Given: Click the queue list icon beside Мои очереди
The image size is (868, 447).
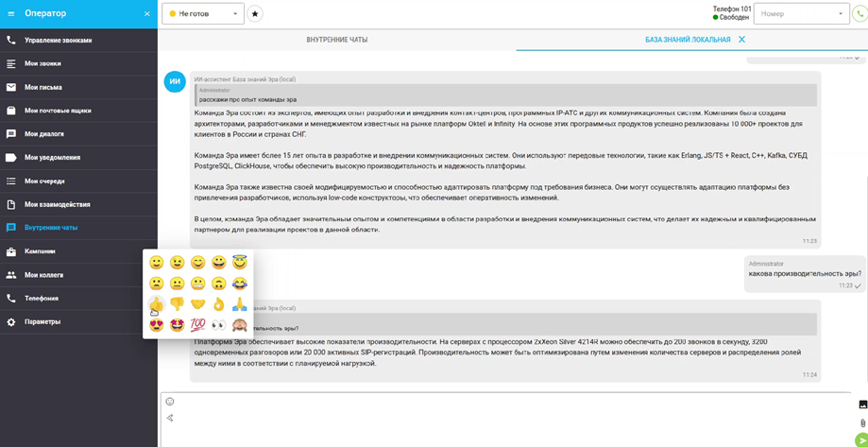Looking at the screenshot, I should (x=10, y=181).
